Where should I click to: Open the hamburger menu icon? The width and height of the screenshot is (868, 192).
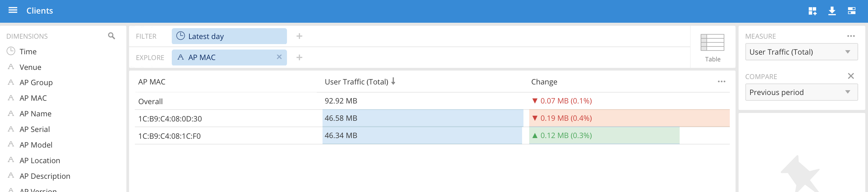13,11
